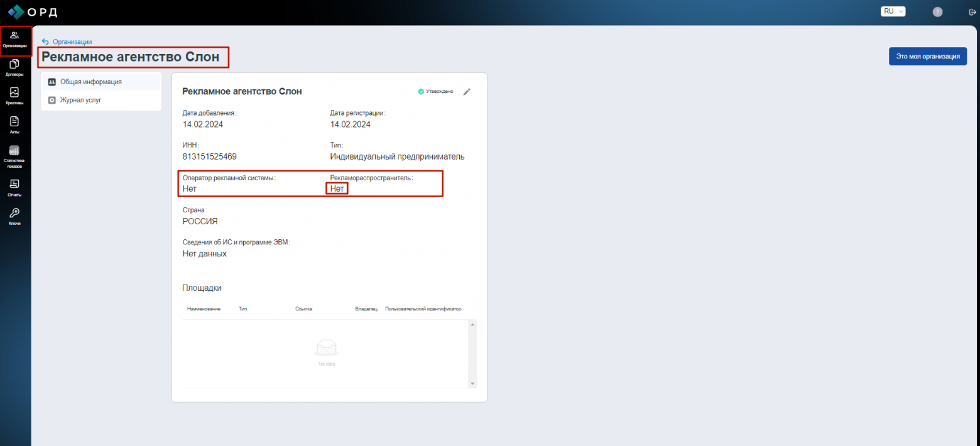
Task: Open the Акты sidebar section
Action: tap(14, 126)
